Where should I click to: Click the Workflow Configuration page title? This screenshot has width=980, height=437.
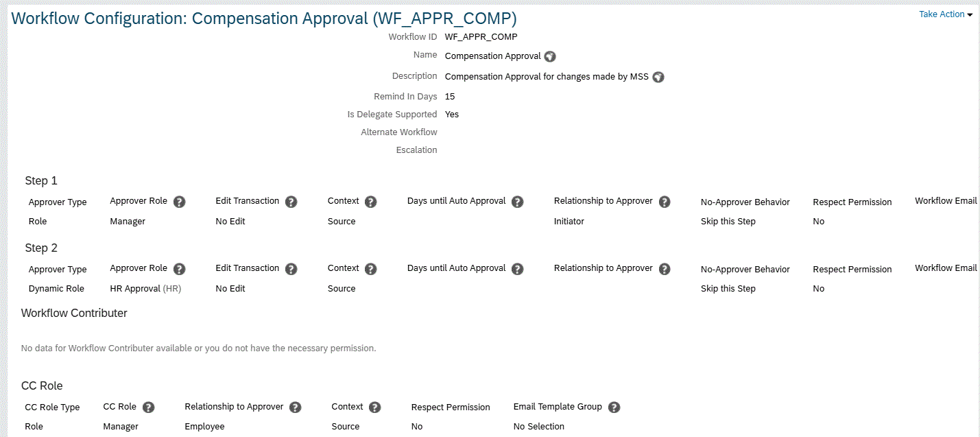pos(264,19)
